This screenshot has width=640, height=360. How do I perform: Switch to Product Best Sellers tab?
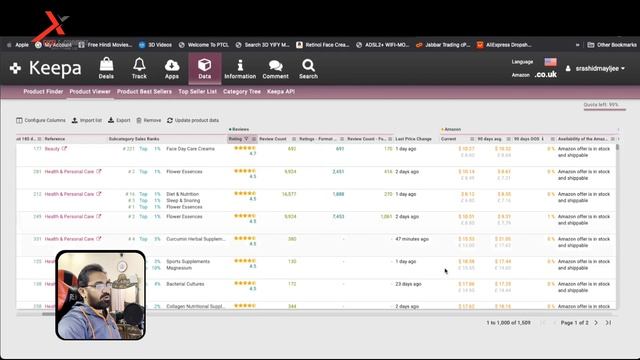point(144,92)
